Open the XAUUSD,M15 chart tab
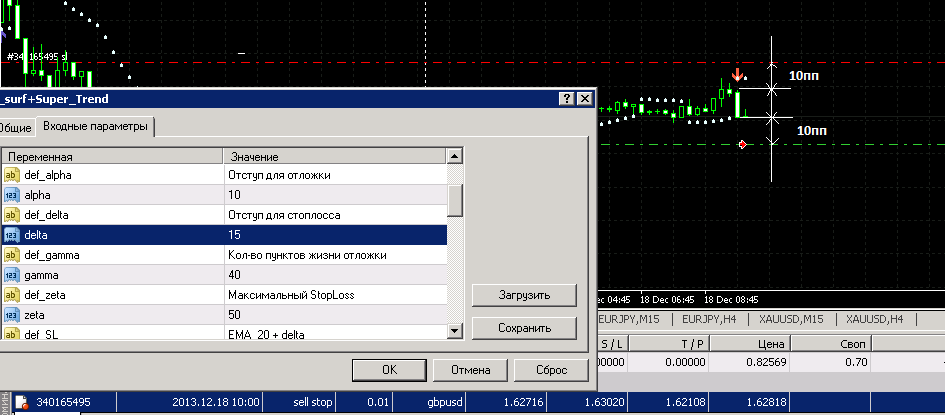Screen dimensions: 945x415 [x=793, y=319]
